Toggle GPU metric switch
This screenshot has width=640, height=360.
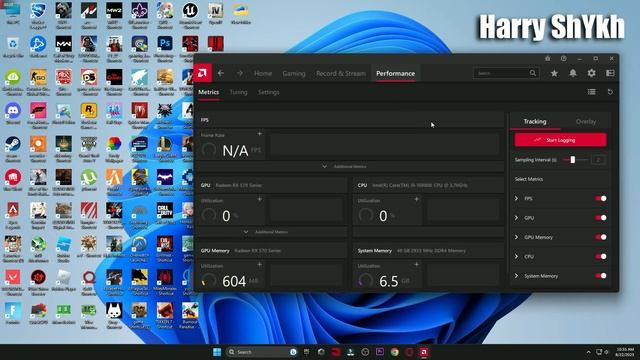point(601,218)
